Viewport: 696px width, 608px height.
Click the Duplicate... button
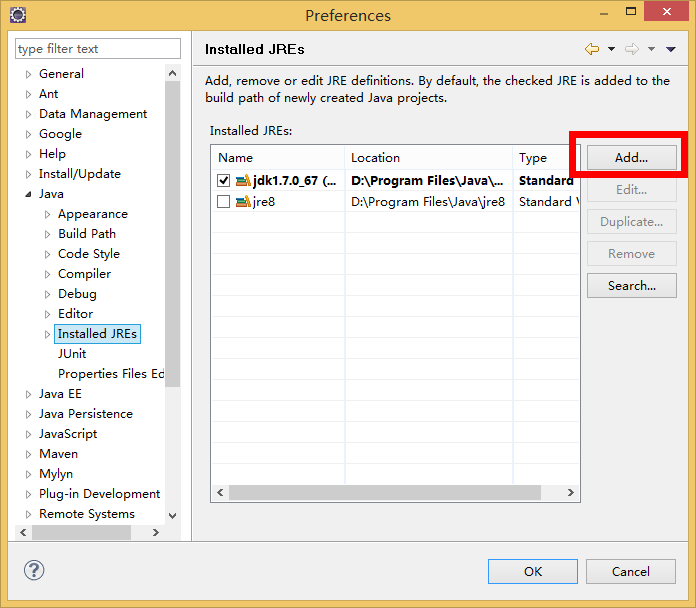click(632, 222)
